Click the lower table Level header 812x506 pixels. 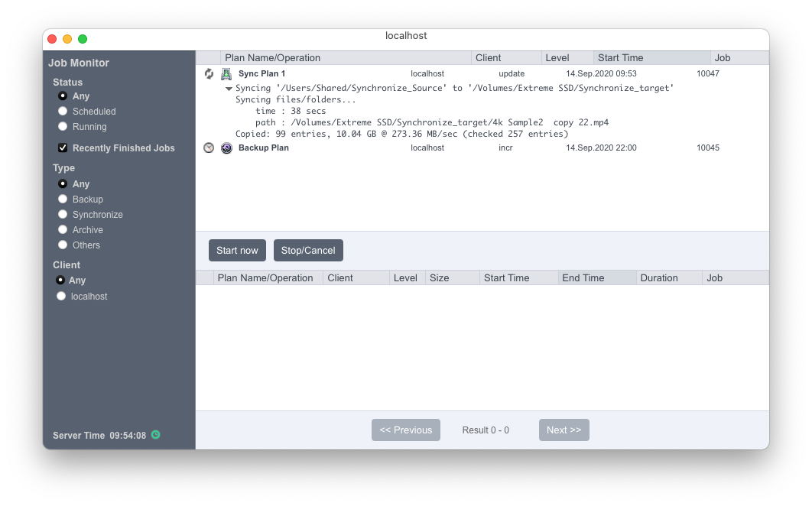(407, 278)
